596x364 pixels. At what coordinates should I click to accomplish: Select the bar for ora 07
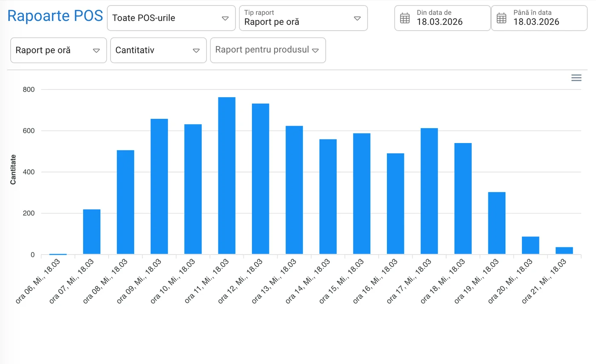point(92,232)
